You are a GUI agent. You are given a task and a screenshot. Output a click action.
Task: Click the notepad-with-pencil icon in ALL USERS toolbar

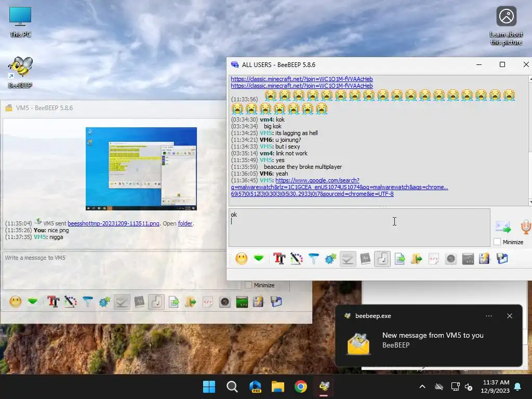[x=485, y=259]
